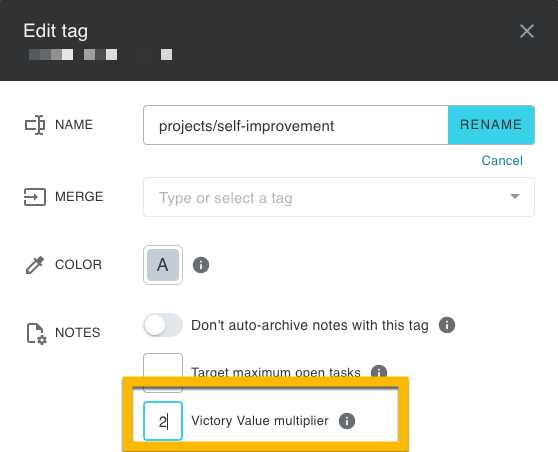This screenshot has height=452, width=558.
Task: Click the merge arrow icon beside MERGE
Action: point(35,197)
